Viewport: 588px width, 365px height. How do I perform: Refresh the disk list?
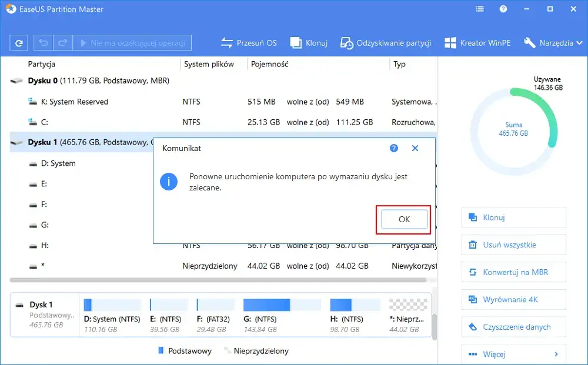pos(19,42)
